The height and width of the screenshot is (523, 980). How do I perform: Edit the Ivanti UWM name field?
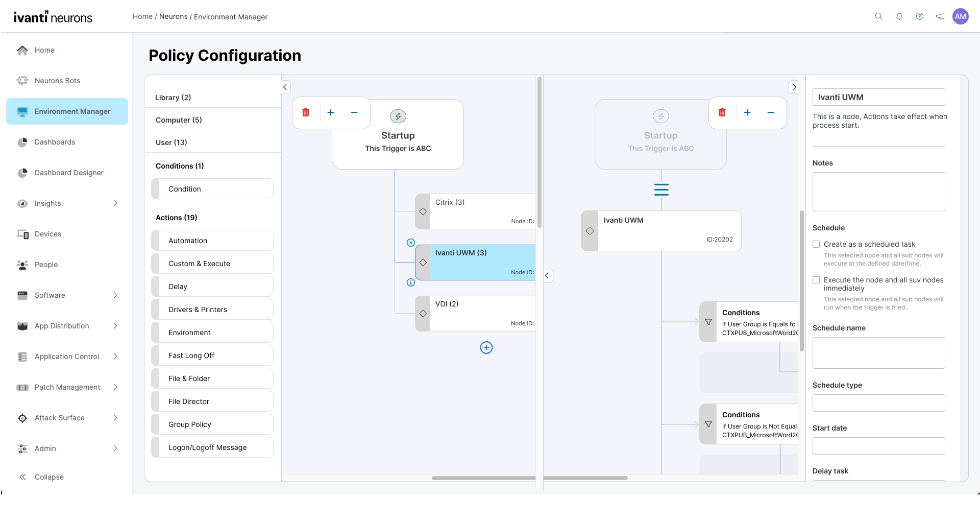879,97
